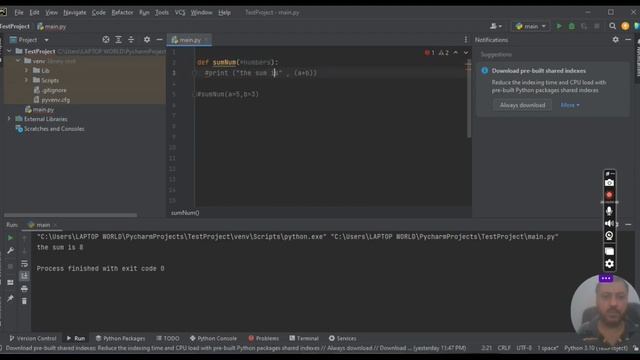Toggle scroll to end in Run console
640x360 pixels.
coord(24,276)
